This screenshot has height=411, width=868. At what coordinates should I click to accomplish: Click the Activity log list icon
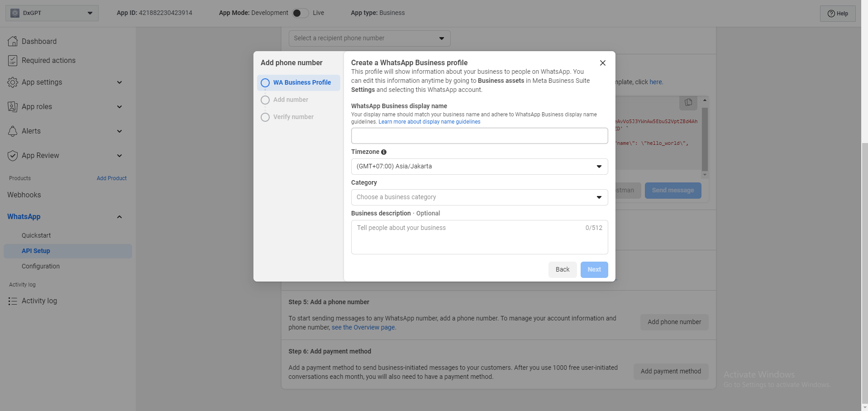click(13, 301)
